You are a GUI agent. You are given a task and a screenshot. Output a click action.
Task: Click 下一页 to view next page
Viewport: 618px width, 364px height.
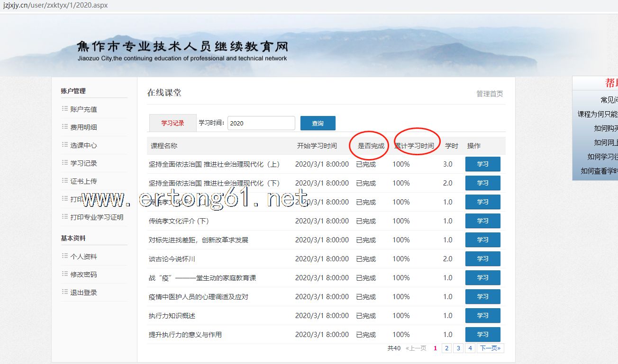pyautogui.click(x=491, y=348)
